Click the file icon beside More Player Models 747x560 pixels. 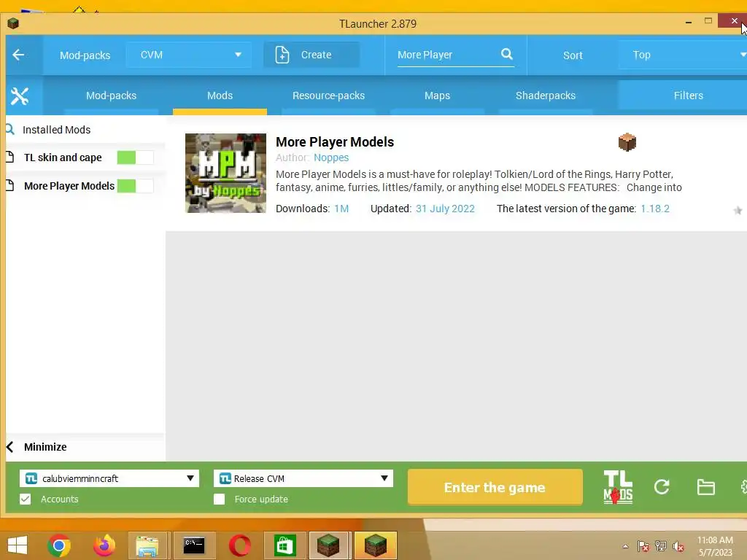pos(9,185)
